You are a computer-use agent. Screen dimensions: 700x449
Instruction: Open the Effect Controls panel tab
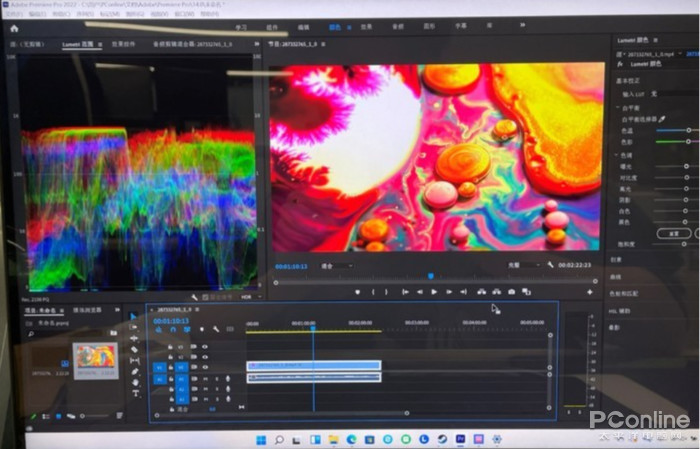(x=123, y=45)
